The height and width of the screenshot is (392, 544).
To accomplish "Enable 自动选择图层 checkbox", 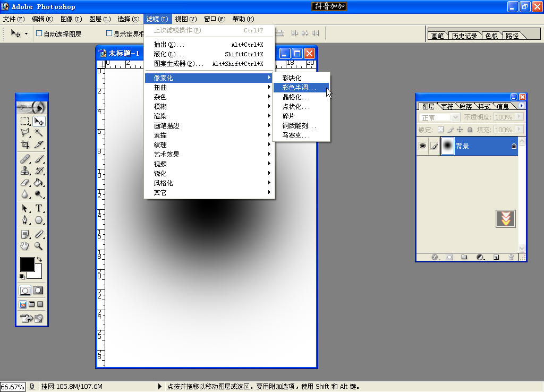I will (39, 33).
